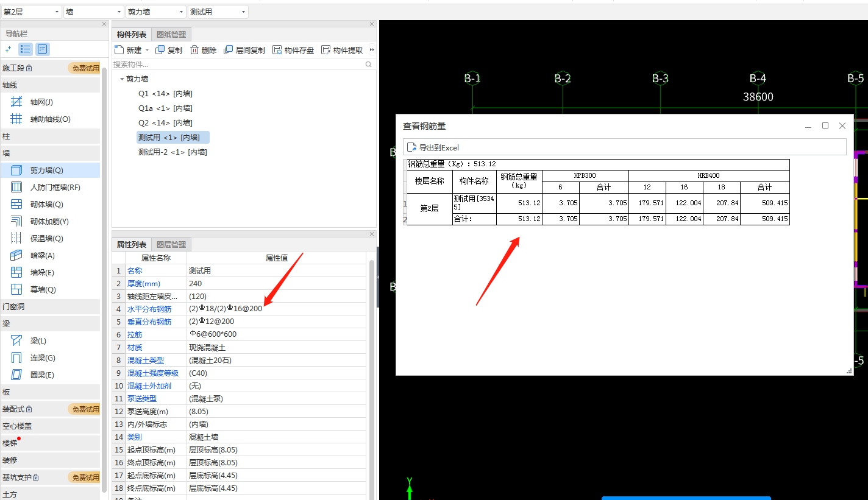Select 测试用-2 <1> [内墙] component
868x500 pixels.
pos(173,152)
